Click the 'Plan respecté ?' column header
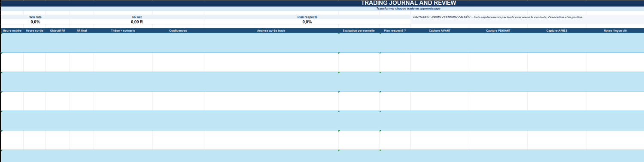644x162 pixels. pos(395,31)
